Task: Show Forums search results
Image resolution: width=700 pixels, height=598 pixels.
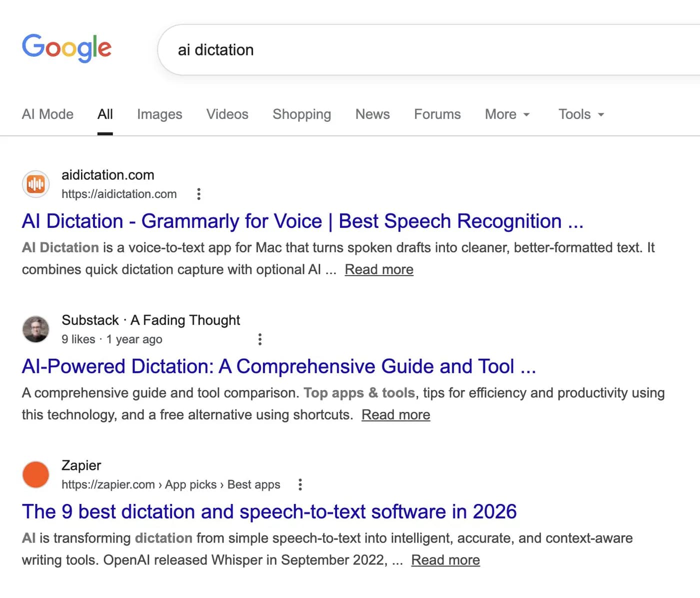Action: (x=437, y=114)
